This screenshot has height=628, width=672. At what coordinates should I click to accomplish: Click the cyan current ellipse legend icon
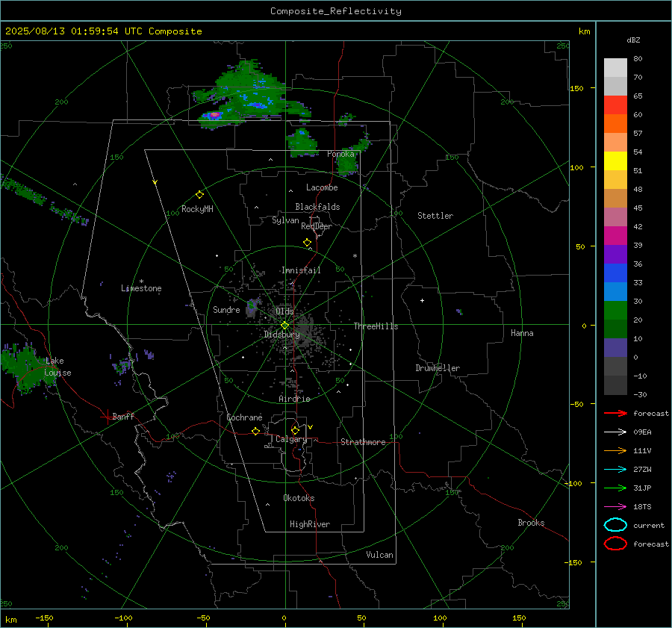point(615,525)
